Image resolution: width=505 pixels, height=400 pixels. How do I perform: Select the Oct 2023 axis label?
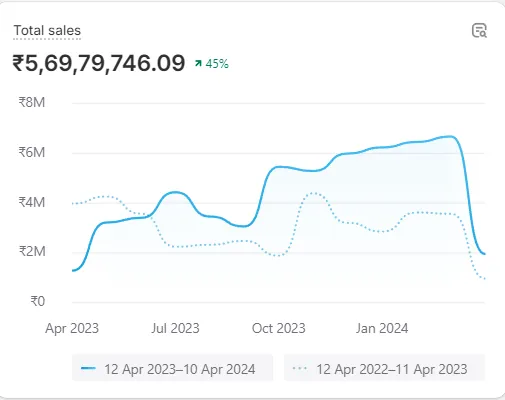[279, 328]
